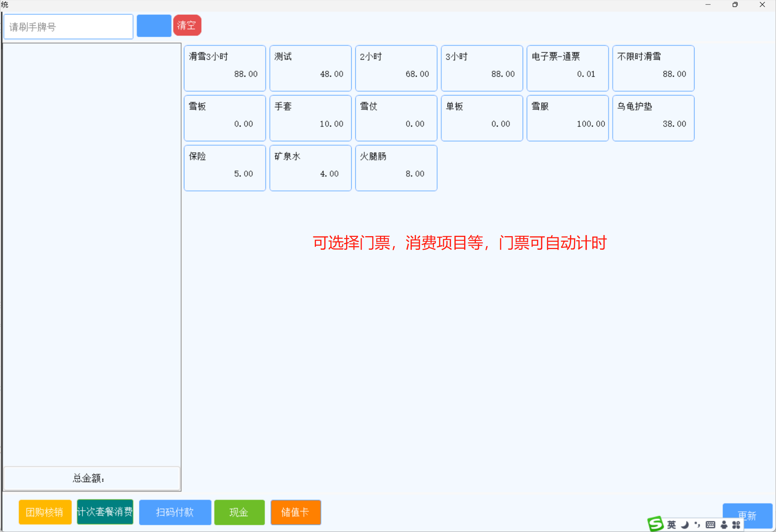The width and height of the screenshot is (776, 532).
Task: Click the Sogou input method logo
Action: [x=656, y=524]
